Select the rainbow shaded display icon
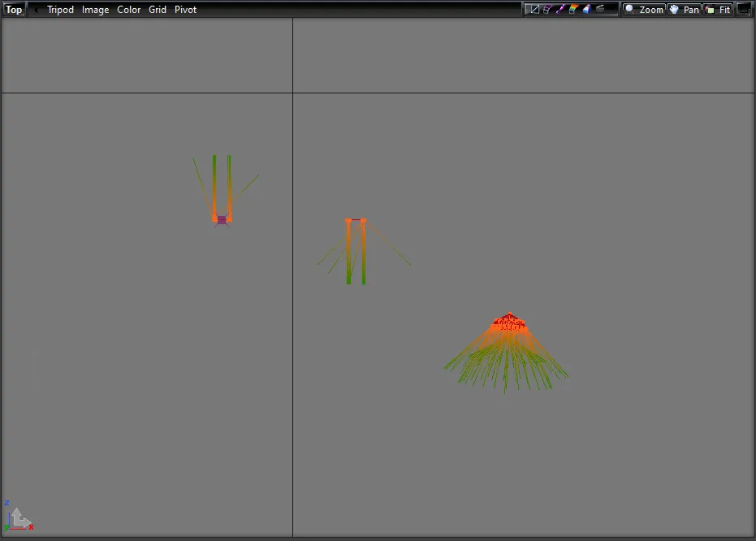 tap(573, 10)
